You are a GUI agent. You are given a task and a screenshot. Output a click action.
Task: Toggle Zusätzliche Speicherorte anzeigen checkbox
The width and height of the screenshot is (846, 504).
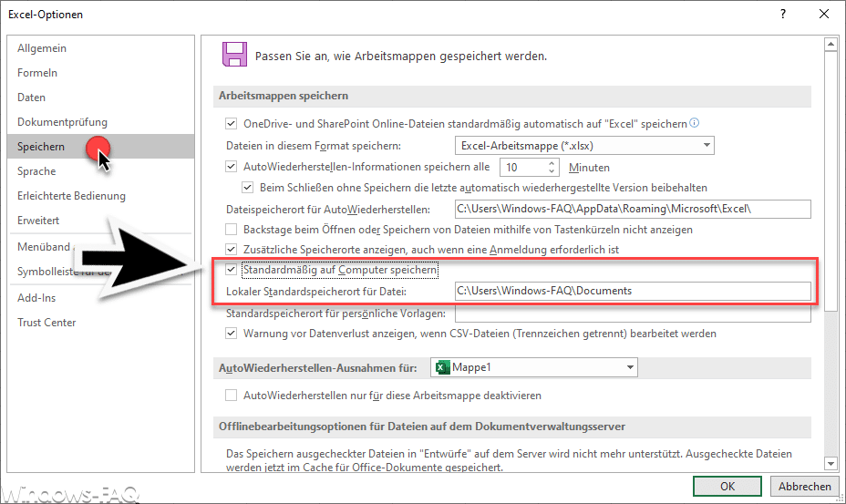231,250
